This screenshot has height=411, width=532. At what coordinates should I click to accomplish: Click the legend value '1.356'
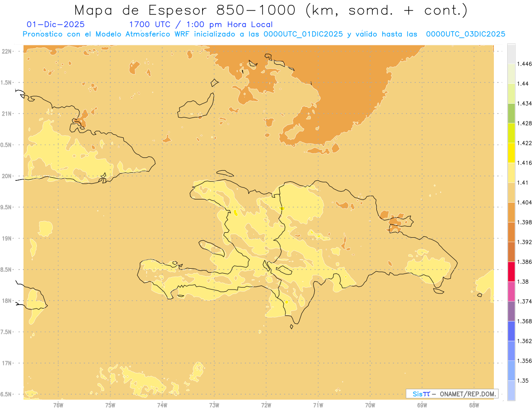[x=524, y=361]
